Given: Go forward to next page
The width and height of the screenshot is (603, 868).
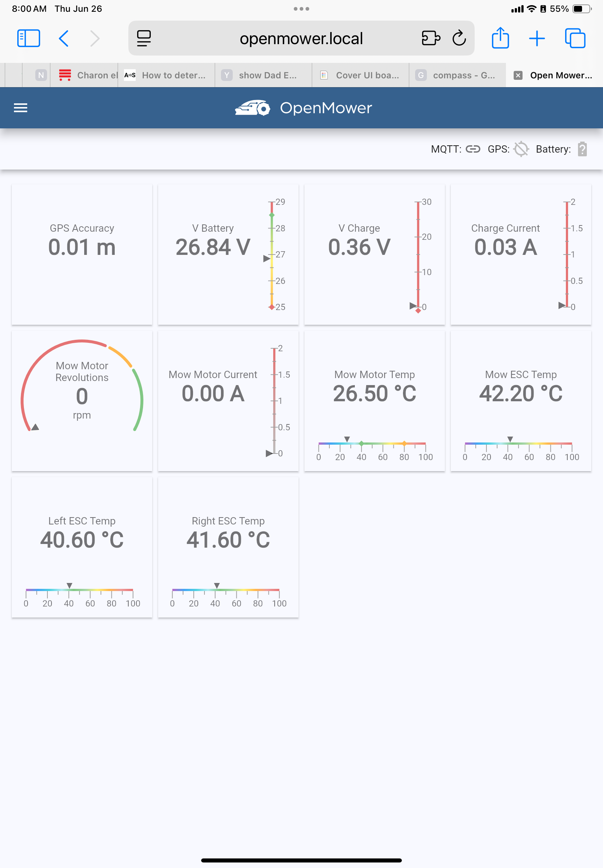Looking at the screenshot, I should coord(95,38).
